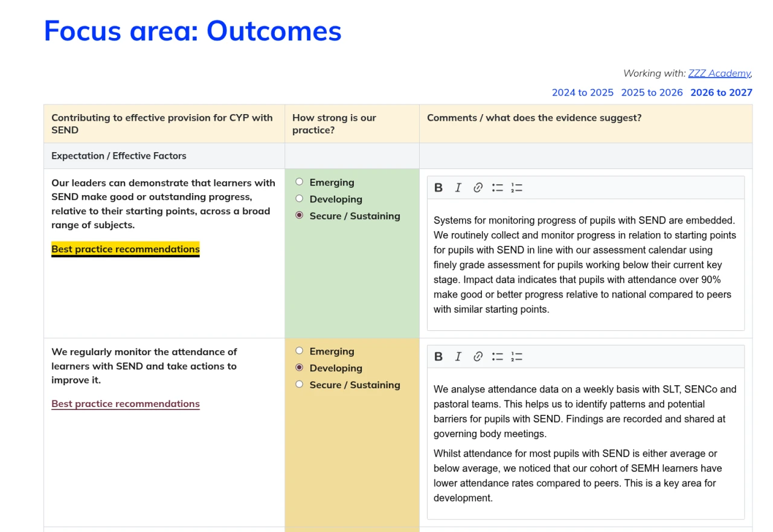Select Emerging for SEND progress expectation

click(x=300, y=182)
